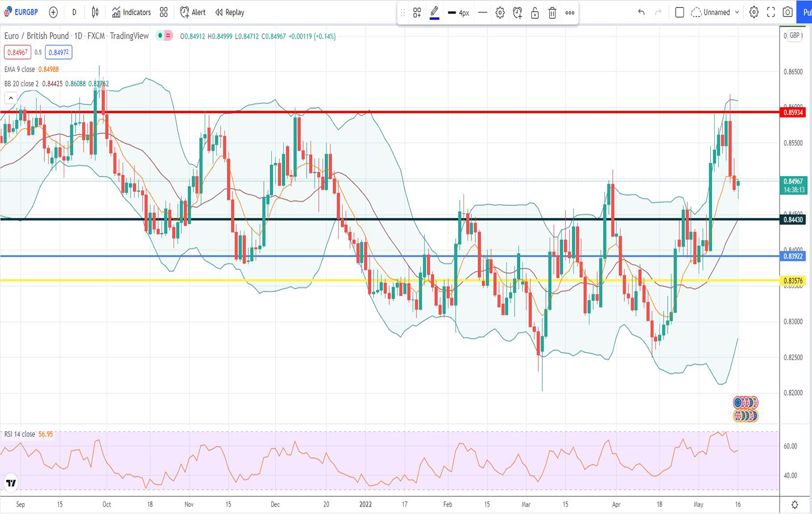Click the EURGBP symbol search button
The height and width of the screenshot is (514, 812).
tap(21, 12)
